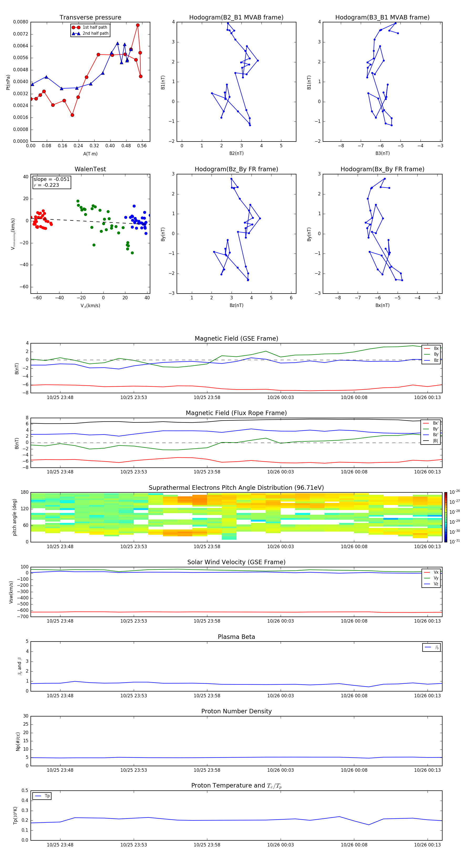Viewport: 473px width, 868px height.
Task: Click the "VA(km/s)" x-axis label
Action: 90,306
